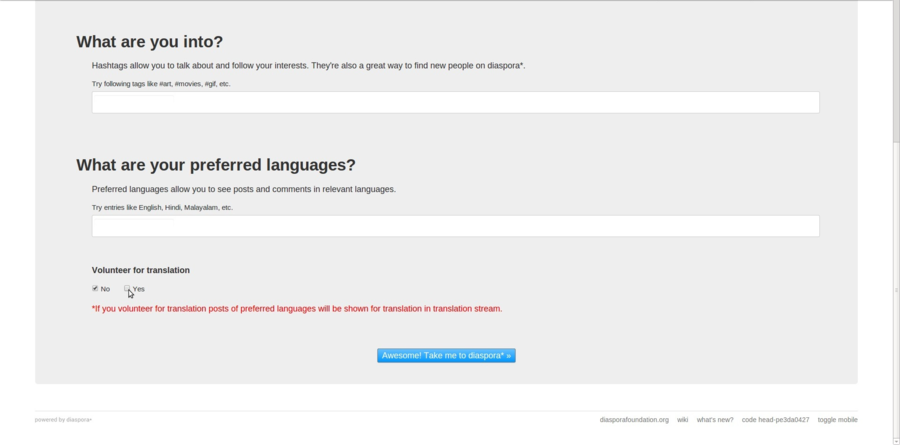Click the hashtags input field
900x445 pixels.
[455, 102]
